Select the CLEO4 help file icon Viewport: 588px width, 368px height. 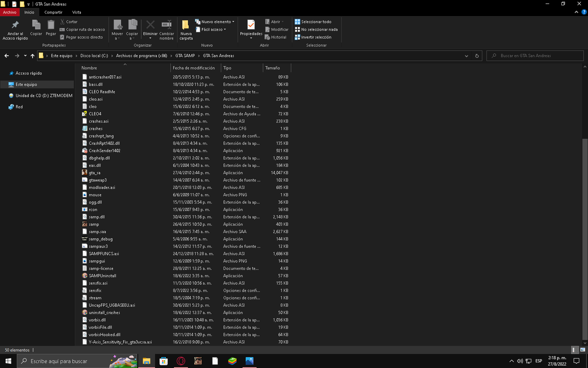[x=85, y=114]
